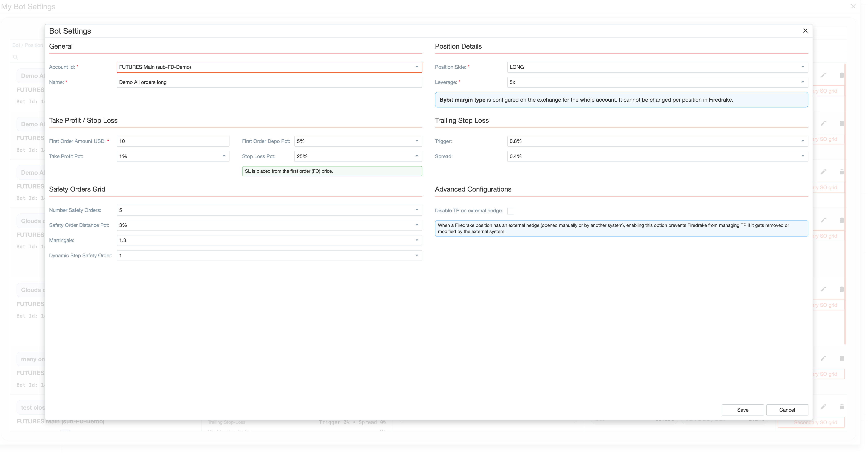Viewport: 868px width, 453px height.
Task: Delete the third bot via its trash icon
Action: [842, 172]
